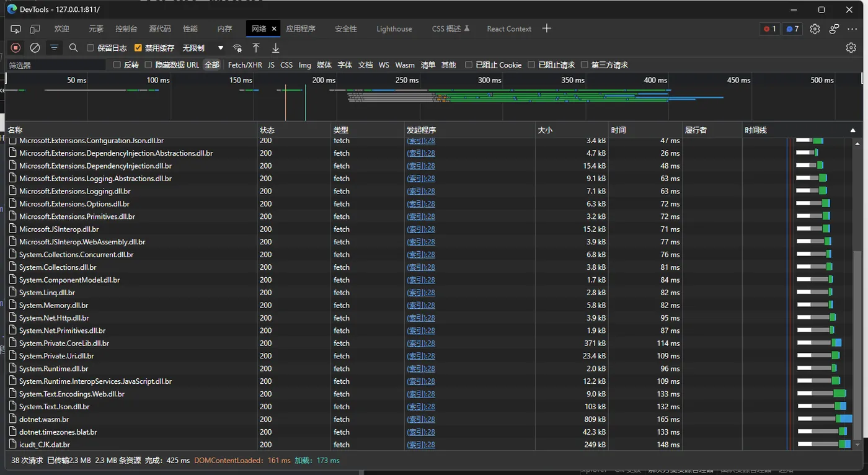Click the inspect element picker icon
Viewport: 868px width, 475px height.
pyautogui.click(x=15, y=29)
